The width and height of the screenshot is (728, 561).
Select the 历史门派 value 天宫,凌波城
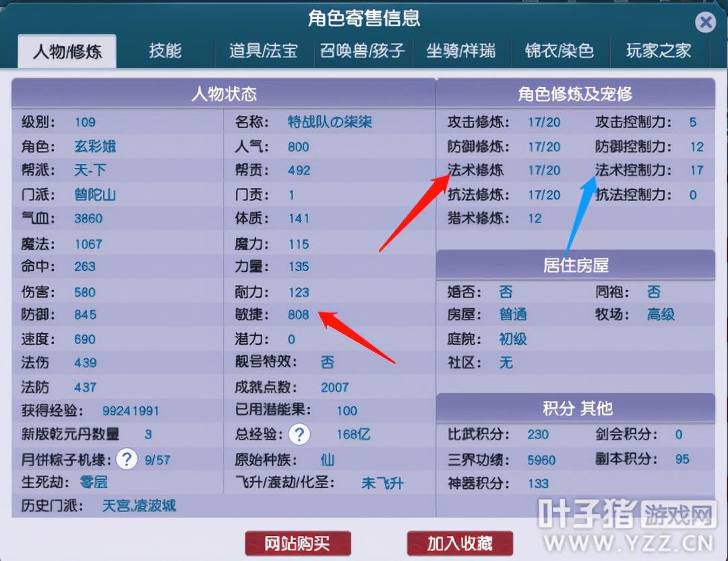click(139, 505)
